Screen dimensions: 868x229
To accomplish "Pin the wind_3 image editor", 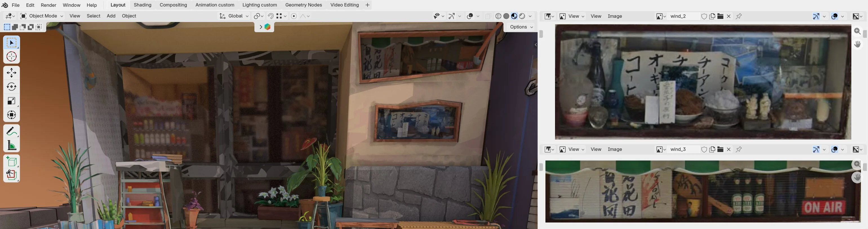I will 739,149.
